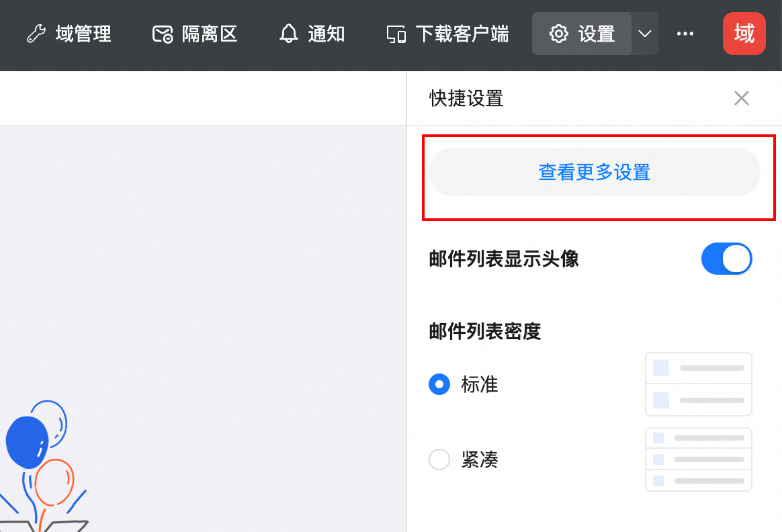Click the balloon illustration on the left
This screenshot has height=532, width=782.
40,457
